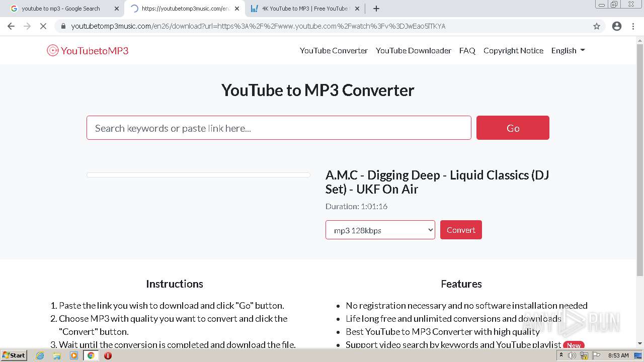Image resolution: width=644 pixels, height=362 pixels.
Task: Click the browser back arrow
Action: point(11,26)
